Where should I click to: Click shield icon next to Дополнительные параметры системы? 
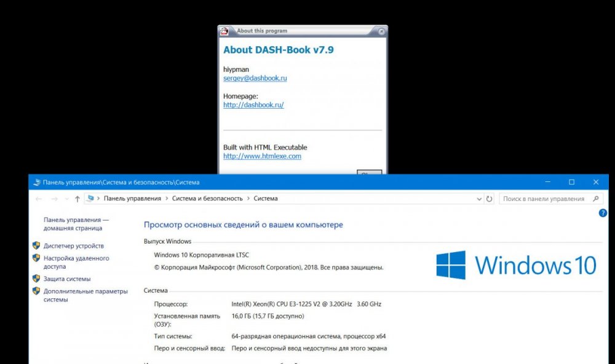pos(36,291)
